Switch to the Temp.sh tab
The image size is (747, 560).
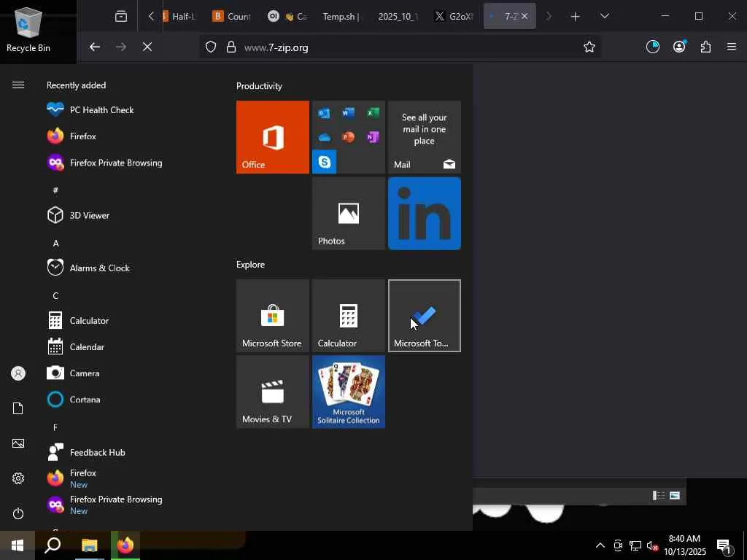click(x=341, y=17)
